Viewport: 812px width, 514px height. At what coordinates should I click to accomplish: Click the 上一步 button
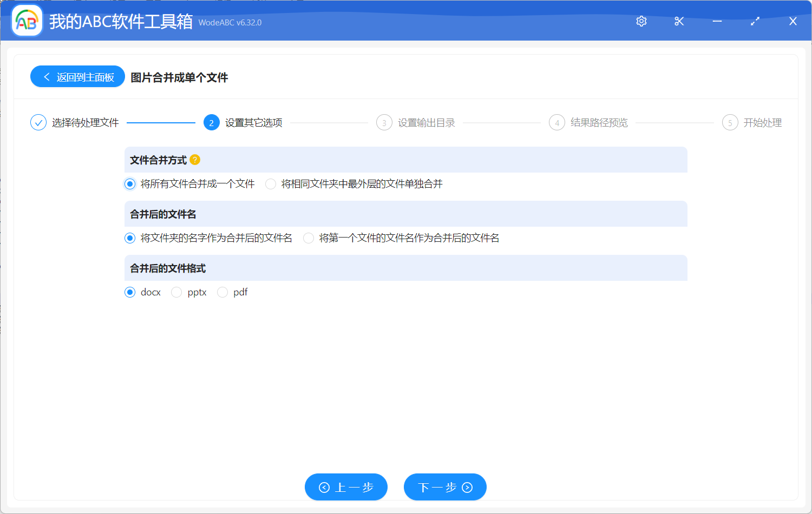pos(346,487)
